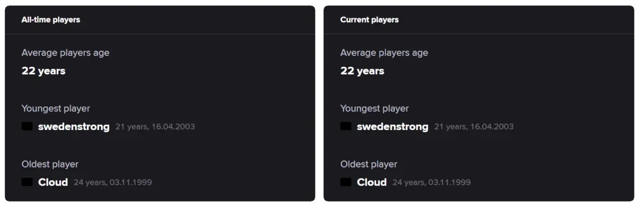
Task: Click swedenstrong's birthdate 16.04.2003 in Current players
Action: pyautogui.click(x=492, y=127)
